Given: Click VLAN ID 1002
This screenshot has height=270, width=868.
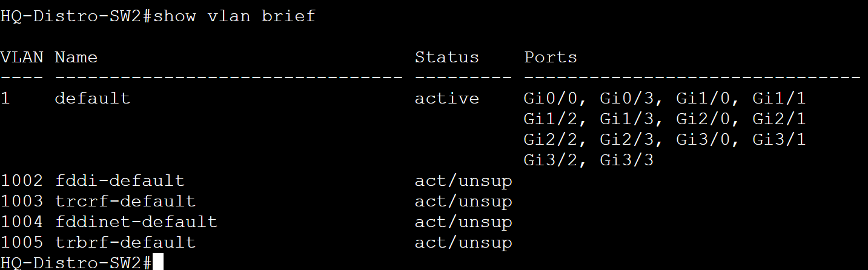Looking at the screenshot, I should (22, 180).
